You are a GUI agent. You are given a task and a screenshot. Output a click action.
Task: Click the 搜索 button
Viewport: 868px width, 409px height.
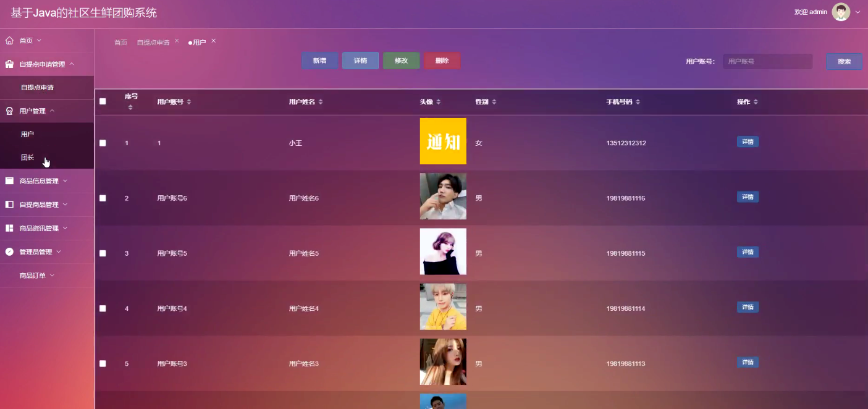[844, 62]
